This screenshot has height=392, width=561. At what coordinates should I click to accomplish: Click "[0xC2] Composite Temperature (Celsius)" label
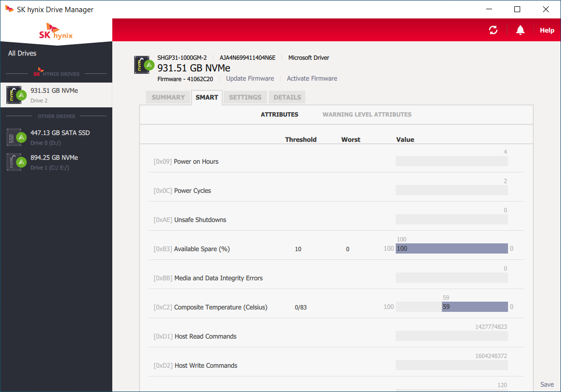click(210, 307)
